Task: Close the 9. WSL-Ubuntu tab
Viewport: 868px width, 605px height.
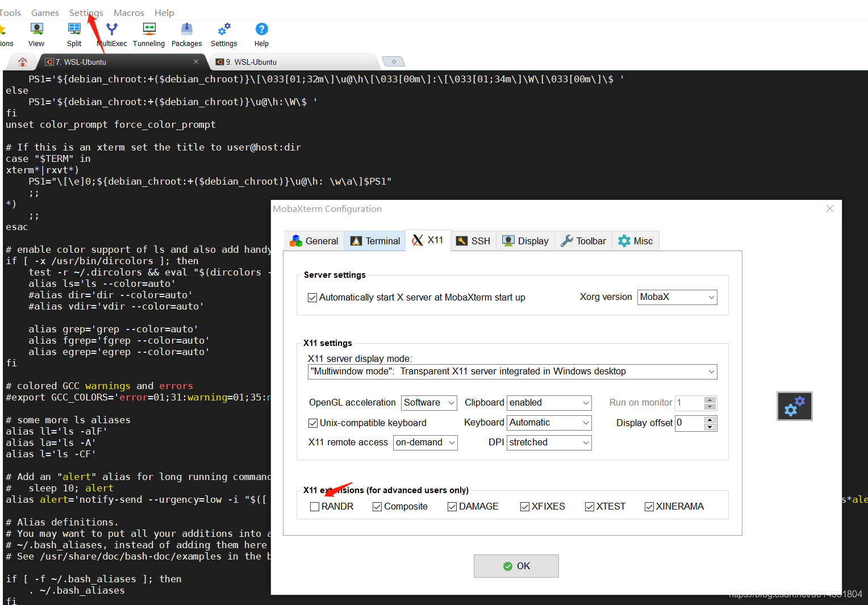Action: 367,61
